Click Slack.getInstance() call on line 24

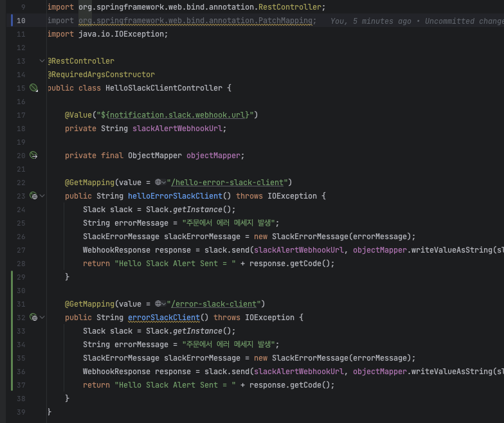click(x=188, y=210)
